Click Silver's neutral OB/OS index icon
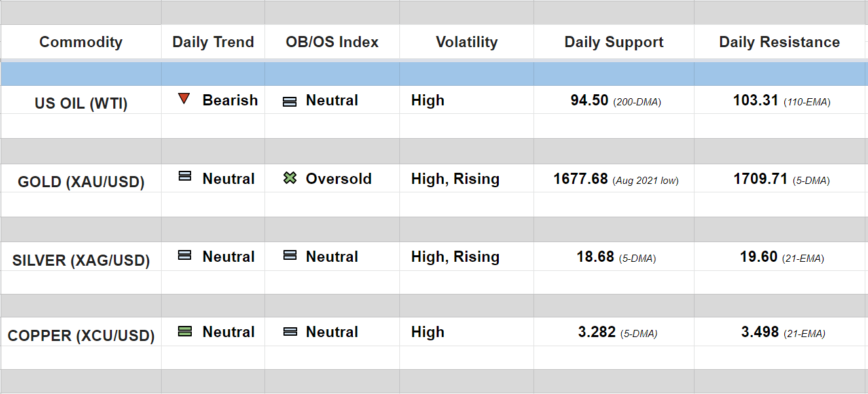This screenshot has height=394, width=868. (x=289, y=255)
